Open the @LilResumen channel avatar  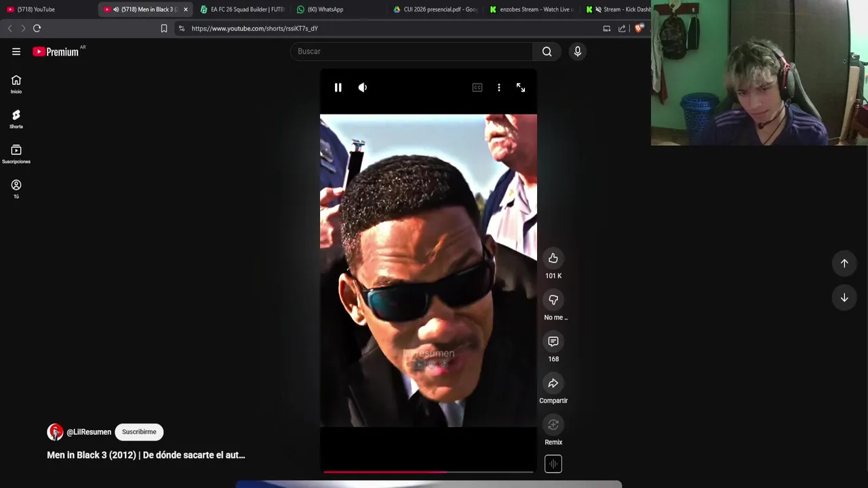click(55, 432)
